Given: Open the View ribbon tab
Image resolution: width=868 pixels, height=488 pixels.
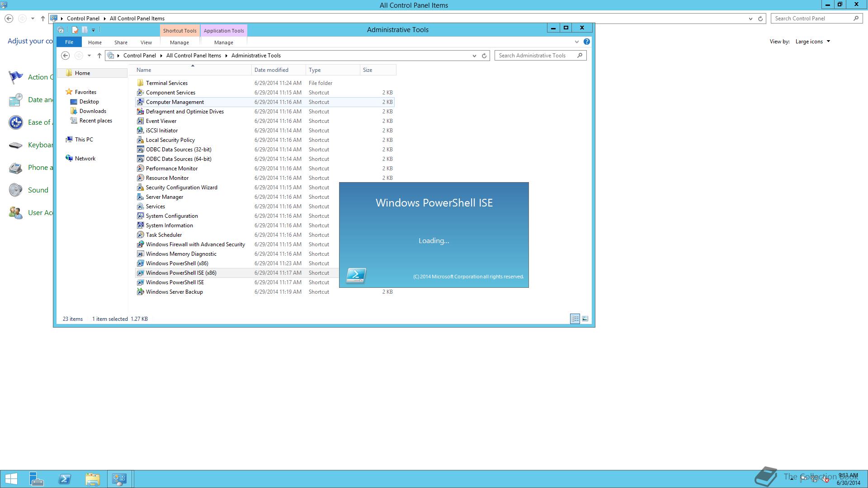Looking at the screenshot, I should tap(146, 42).
